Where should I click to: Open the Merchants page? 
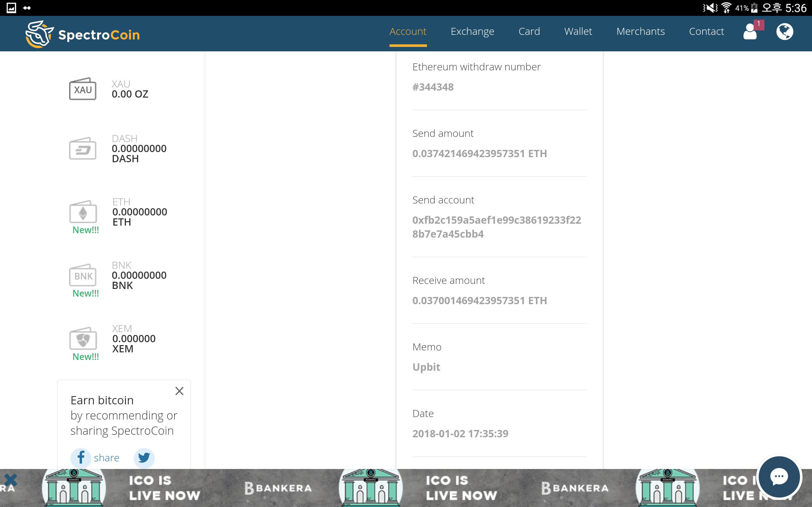point(640,31)
